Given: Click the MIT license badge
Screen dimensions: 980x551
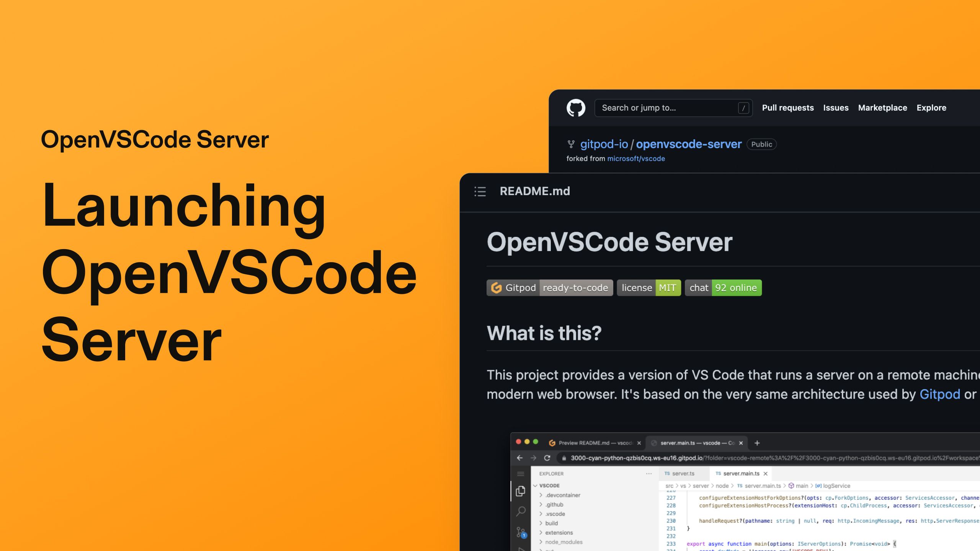Looking at the screenshot, I should 647,288.
